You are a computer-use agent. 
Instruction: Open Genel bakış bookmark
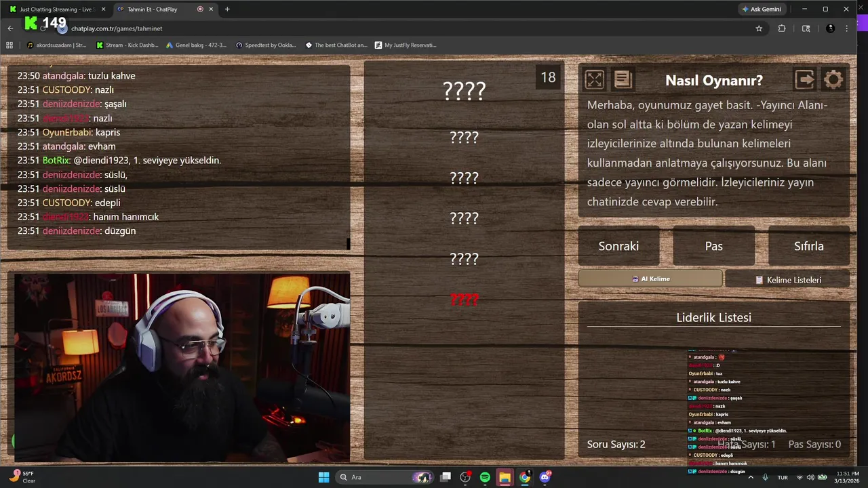pos(197,45)
